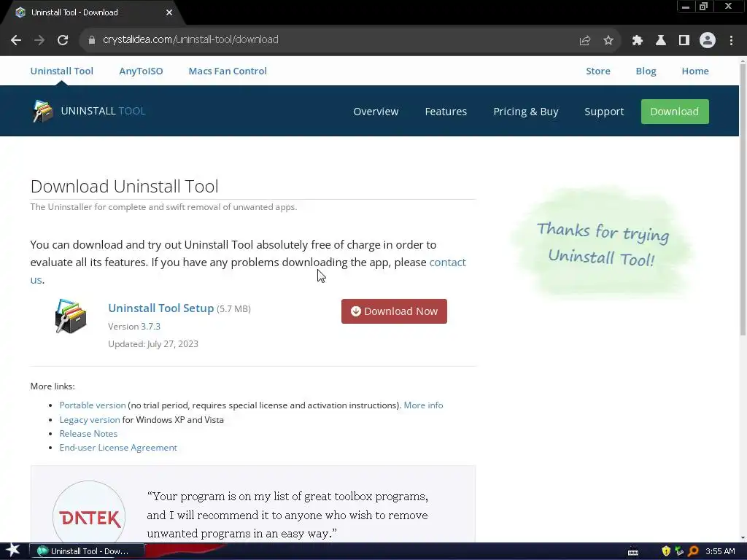
Task: Click the yellow shield tray icon
Action: point(666,551)
